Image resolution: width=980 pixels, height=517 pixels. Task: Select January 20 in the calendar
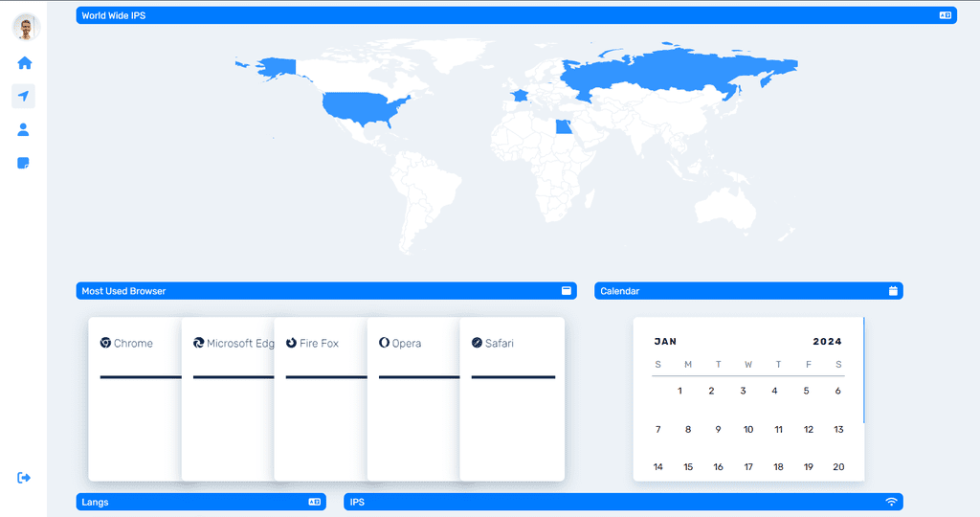(x=838, y=467)
